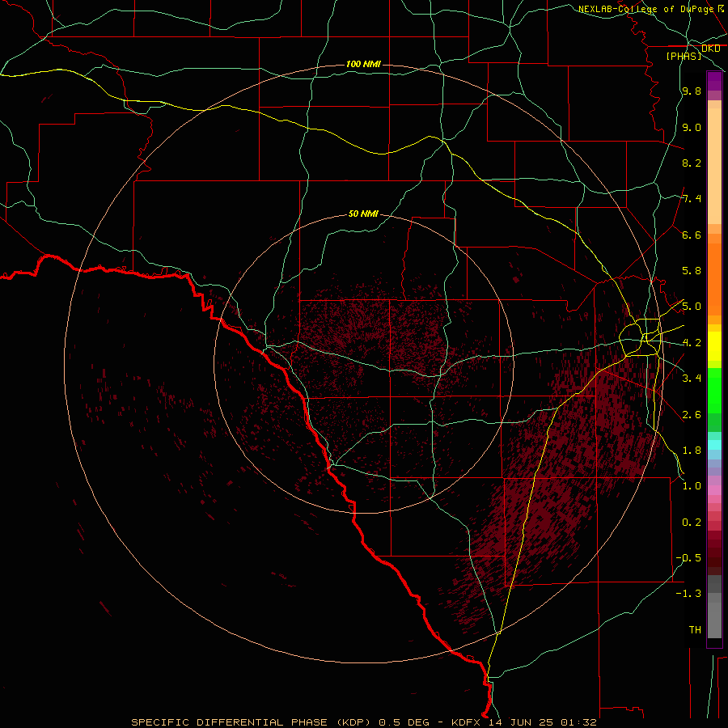Click the 8.2 value on the color scale
The image size is (728, 728).
(692, 163)
